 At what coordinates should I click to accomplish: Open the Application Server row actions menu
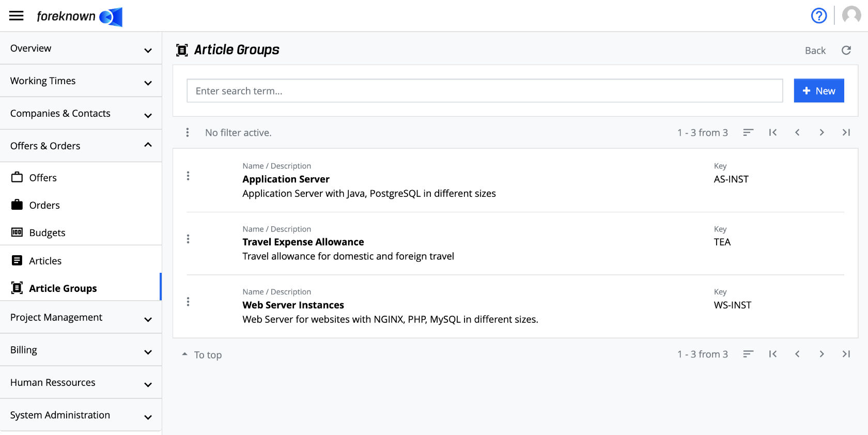pyautogui.click(x=188, y=176)
